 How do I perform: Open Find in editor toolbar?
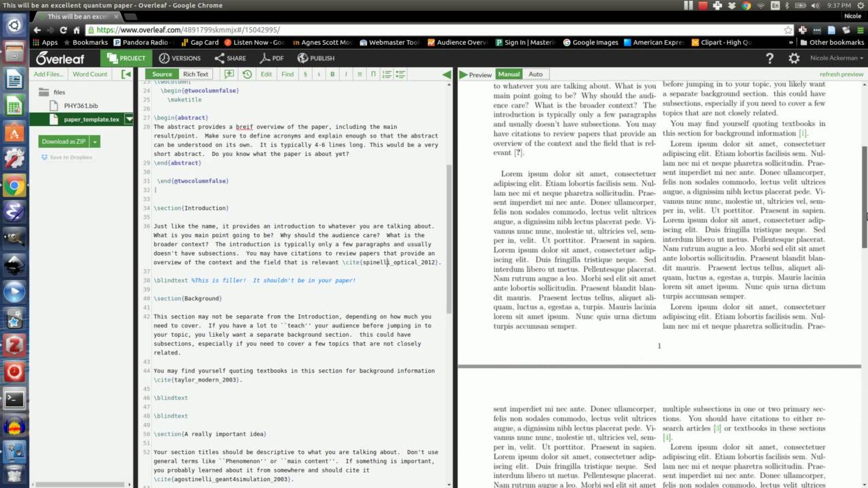tap(288, 74)
